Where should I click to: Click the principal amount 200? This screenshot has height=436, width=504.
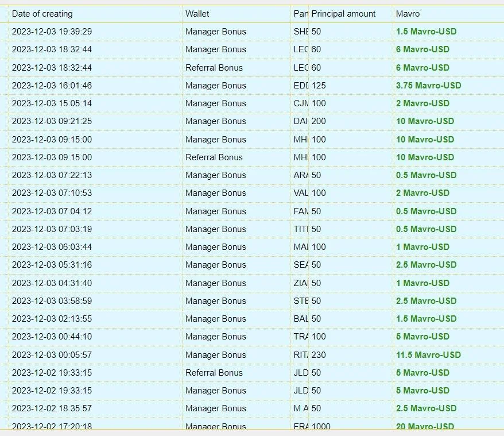point(319,121)
